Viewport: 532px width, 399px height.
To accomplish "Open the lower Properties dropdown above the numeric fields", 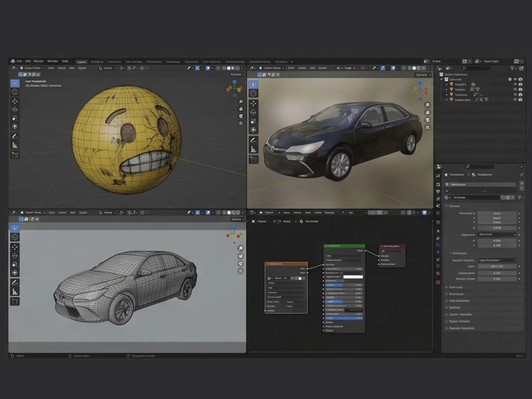I will tap(497, 260).
